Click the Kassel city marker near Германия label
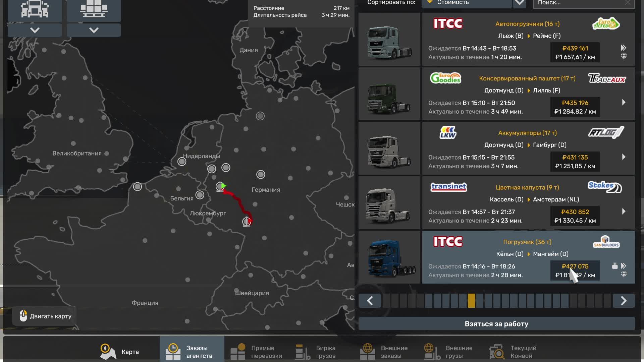The width and height of the screenshot is (644, 362). click(x=261, y=174)
